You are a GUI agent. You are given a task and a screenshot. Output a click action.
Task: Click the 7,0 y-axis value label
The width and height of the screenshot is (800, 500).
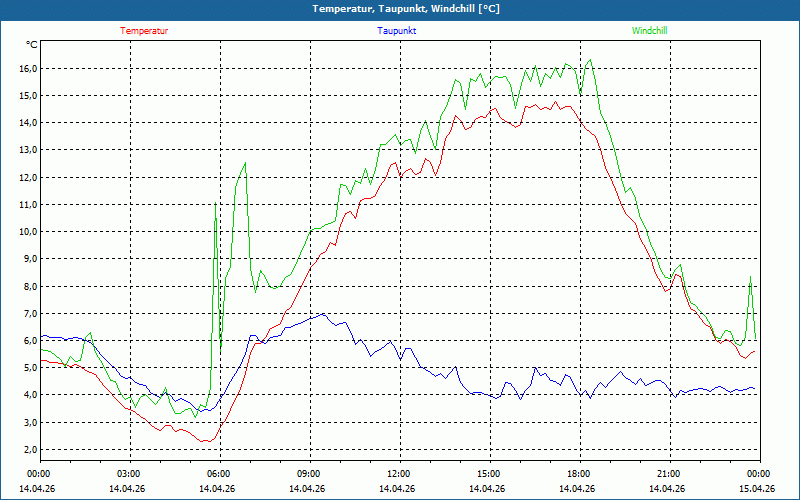click(29, 313)
